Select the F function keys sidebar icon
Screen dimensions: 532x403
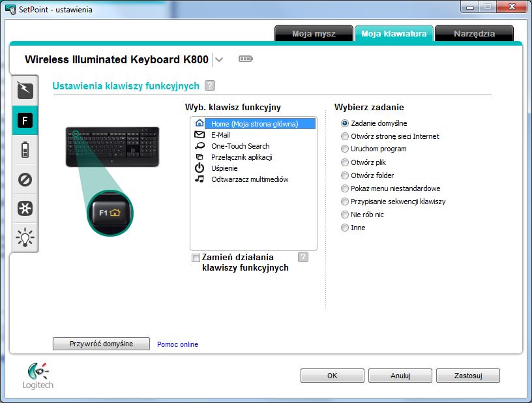click(25, 121)
